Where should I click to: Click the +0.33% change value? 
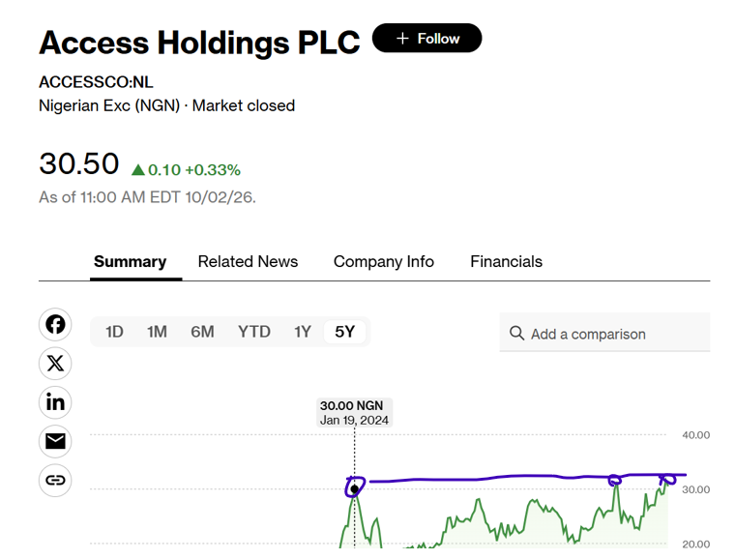point(213,169)
